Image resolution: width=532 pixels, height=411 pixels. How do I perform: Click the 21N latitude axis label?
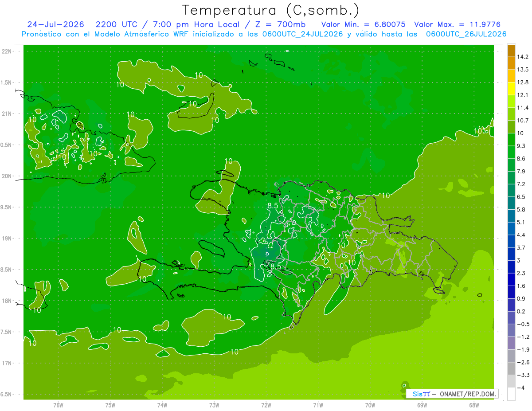tap(7, 114)
